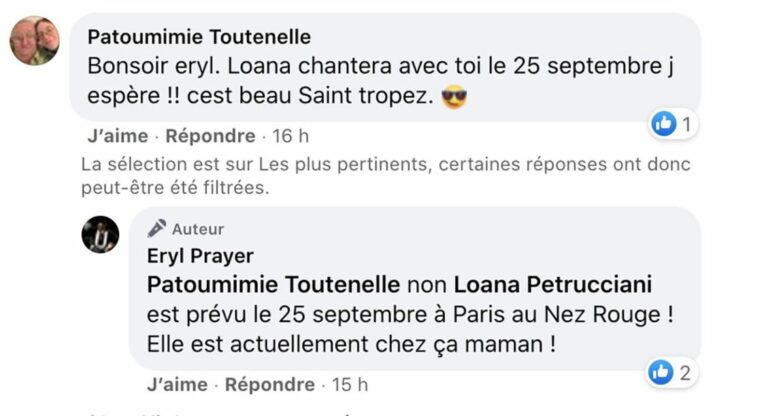The height and width of the screenshot is (416, 762).
Task: Click the 16 h timestamp
Action: 291,136
